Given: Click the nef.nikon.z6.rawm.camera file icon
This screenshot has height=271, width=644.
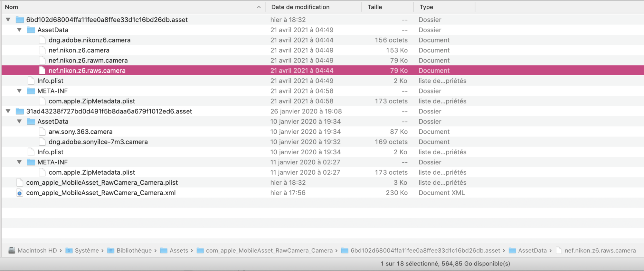Looking at the screenshot, I should point(42,60).
